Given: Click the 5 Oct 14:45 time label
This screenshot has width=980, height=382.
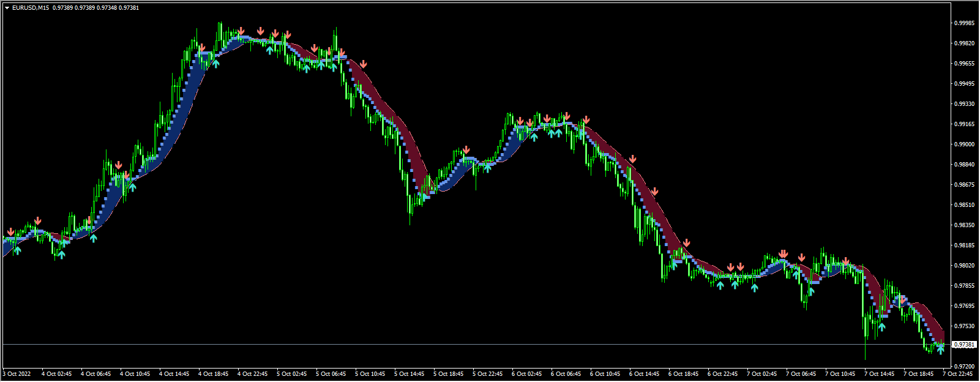Looking at the screenshot, I should [409, 373].
